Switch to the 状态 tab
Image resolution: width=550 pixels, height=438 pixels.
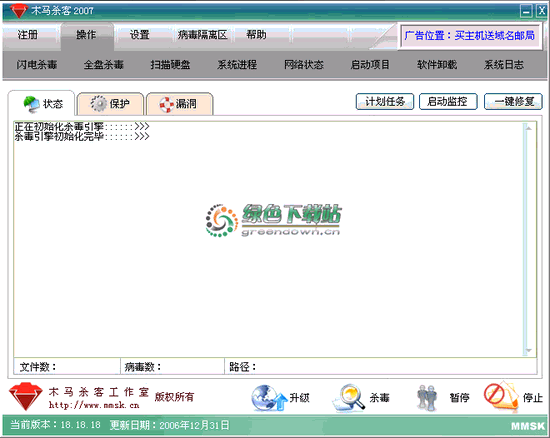[42, 104]
